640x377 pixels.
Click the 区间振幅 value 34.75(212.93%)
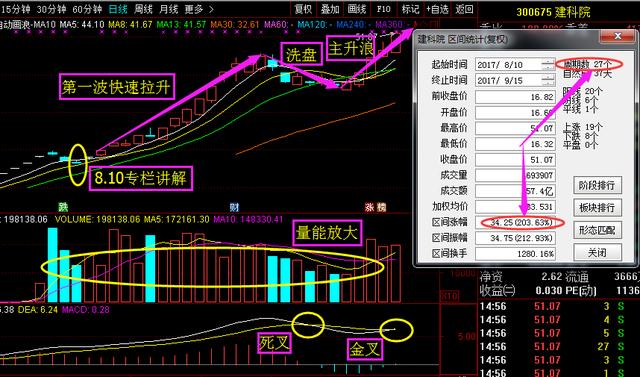tap(515, 238)
